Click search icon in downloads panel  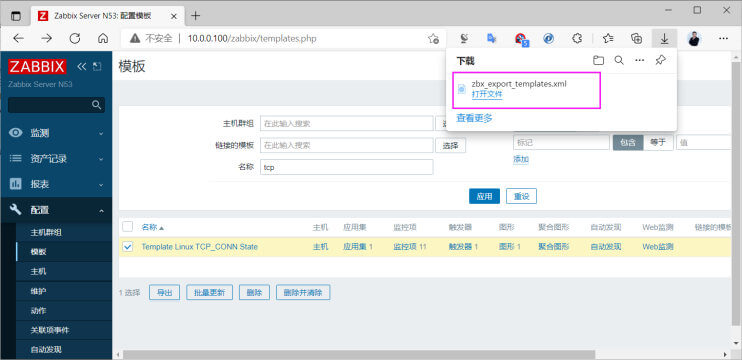pyautogui.click(x=618, y=61)
